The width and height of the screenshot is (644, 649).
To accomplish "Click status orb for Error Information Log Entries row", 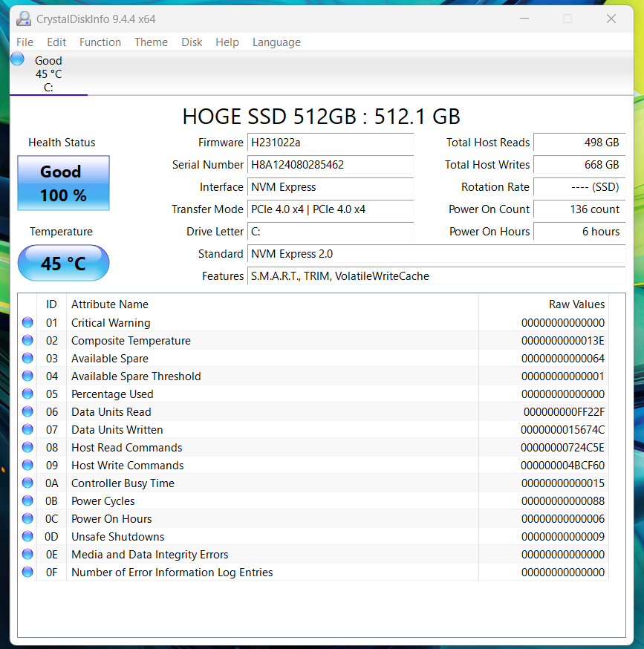I will pyautogui.click(x=27, y=572).
